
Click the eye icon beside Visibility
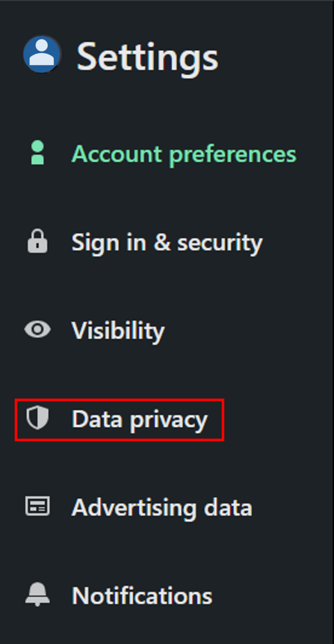38,330
